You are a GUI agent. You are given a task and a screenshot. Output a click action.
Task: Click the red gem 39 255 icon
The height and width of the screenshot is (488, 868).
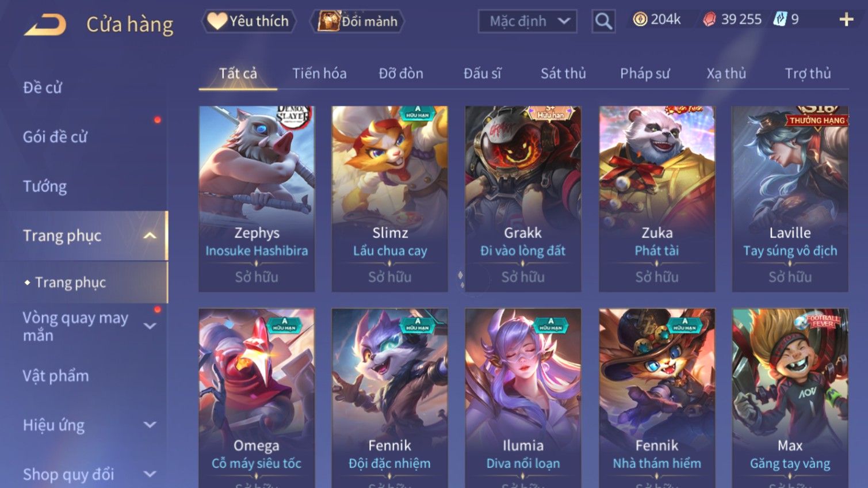click(x=709, y=20)
